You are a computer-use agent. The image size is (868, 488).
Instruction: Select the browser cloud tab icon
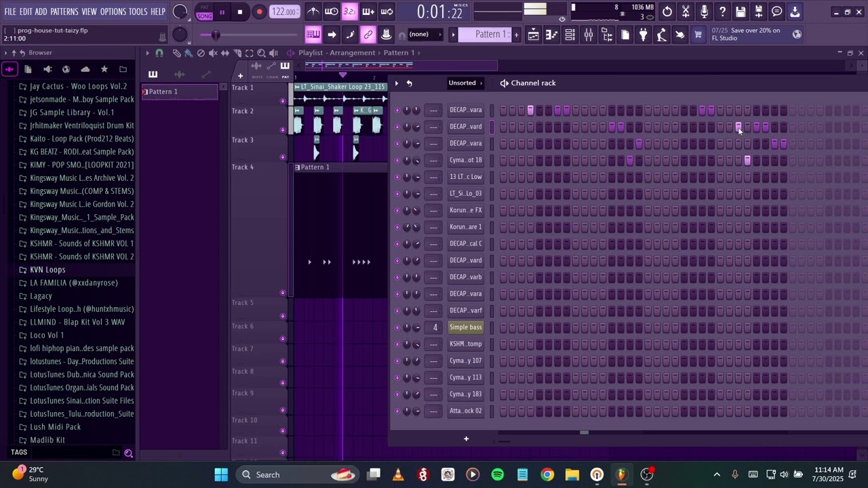coord(85,69)
